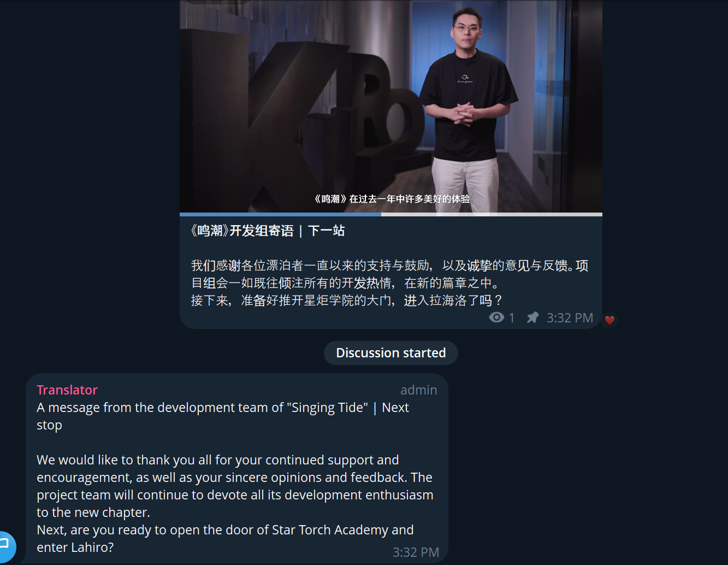This screenshot has height=565, width=728.
Task: Seek on the blue video progress bar
Action: (280, 214)
